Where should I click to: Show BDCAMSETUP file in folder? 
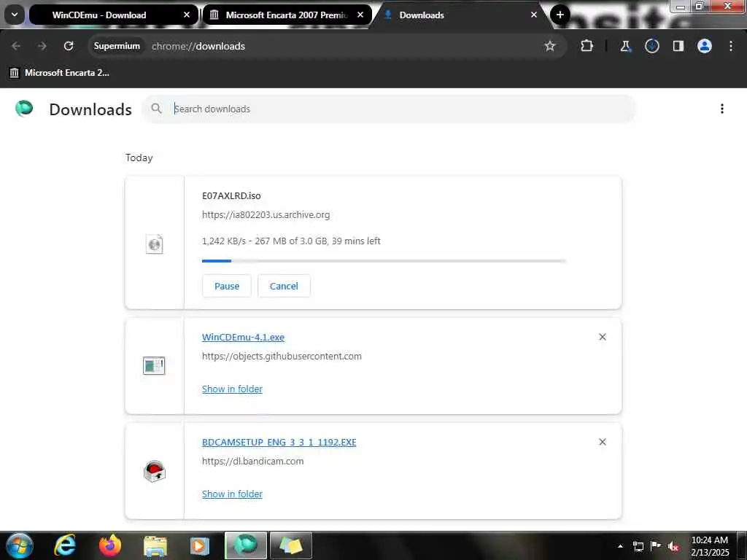232,494
